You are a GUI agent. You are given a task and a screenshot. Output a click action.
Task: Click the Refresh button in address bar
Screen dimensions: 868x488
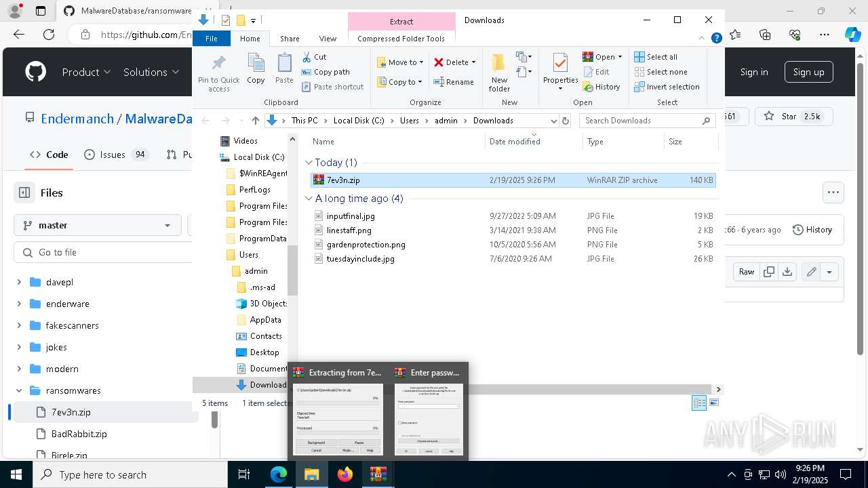pos(566,121)
